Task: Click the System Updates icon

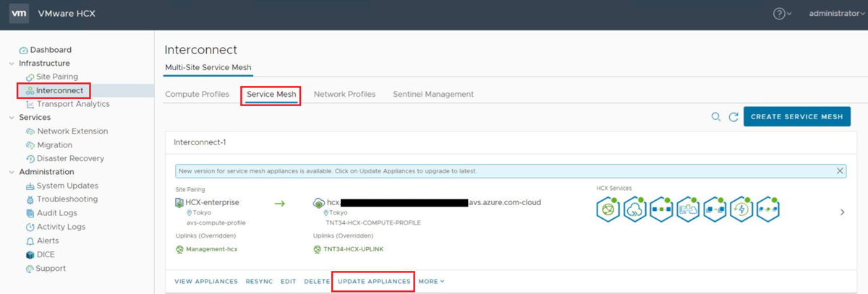Action: click(30, 186)
